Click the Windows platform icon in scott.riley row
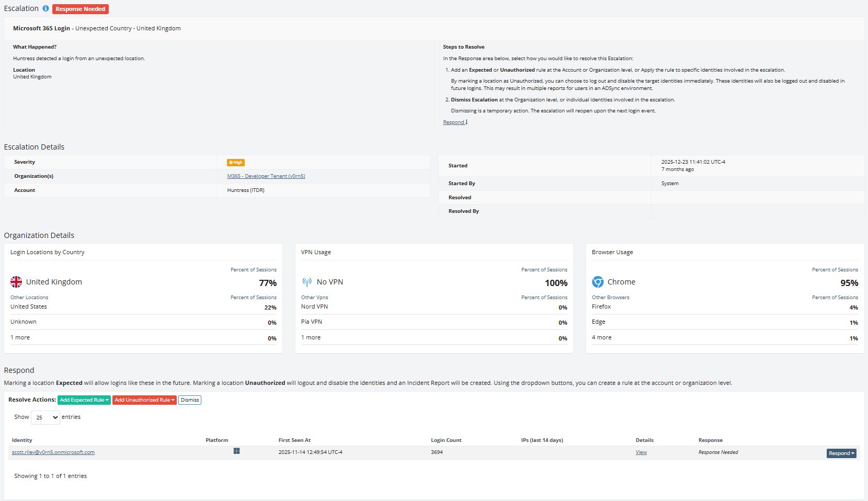 click(236, 451)
